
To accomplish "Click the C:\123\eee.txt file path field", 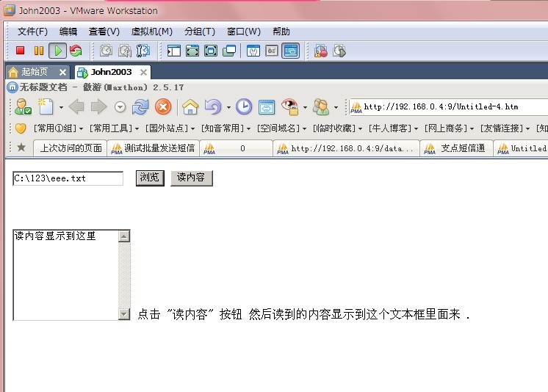I will click(x=68, y=178).
